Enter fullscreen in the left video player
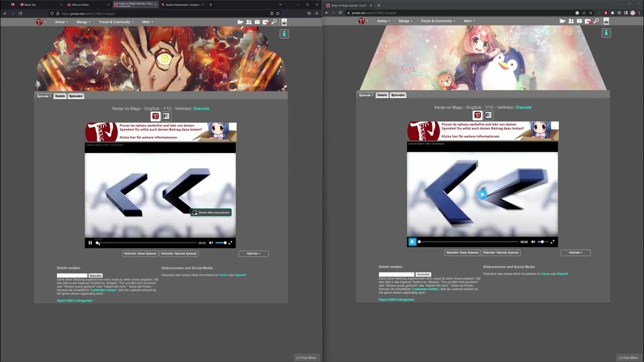Viewport: 644px width, 362px height. pos(230,243)
